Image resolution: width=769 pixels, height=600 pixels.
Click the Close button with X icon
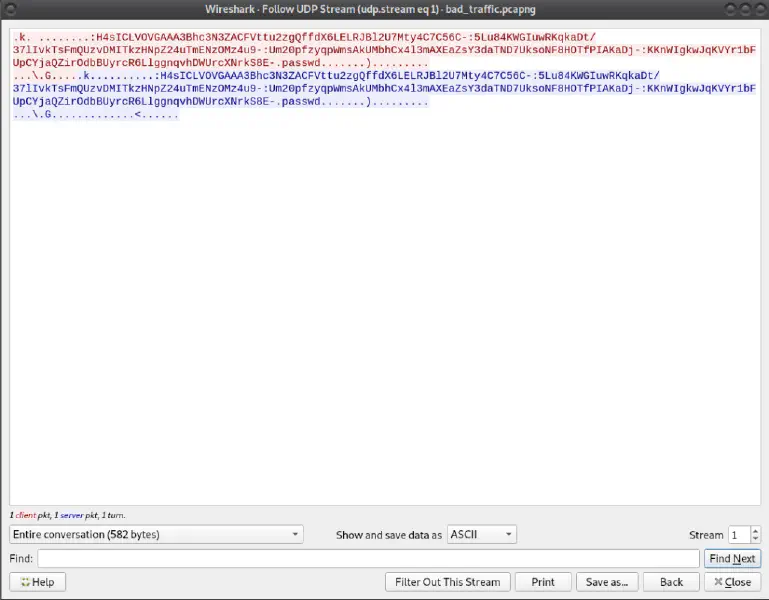732,582
